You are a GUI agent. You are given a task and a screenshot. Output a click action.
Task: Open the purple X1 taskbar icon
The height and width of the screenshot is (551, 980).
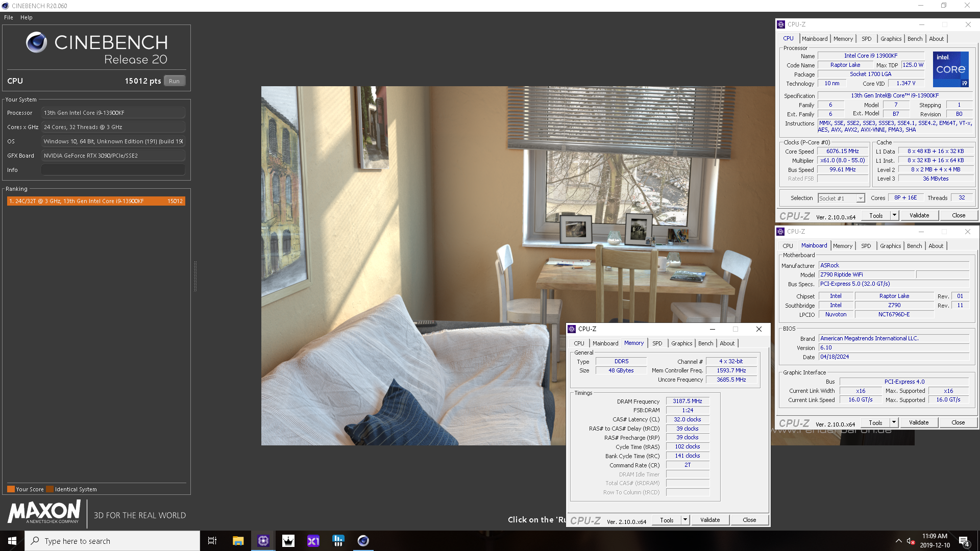tap(313, 541)
